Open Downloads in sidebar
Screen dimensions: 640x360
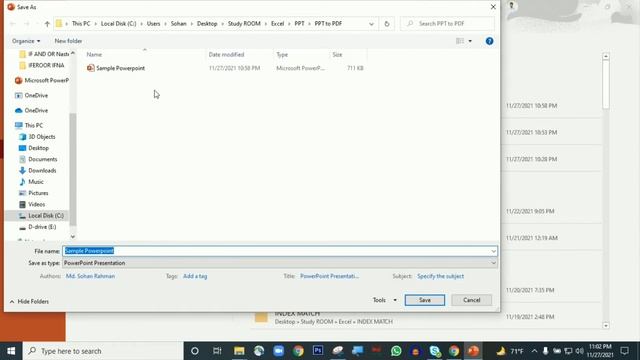click(38, 171)
